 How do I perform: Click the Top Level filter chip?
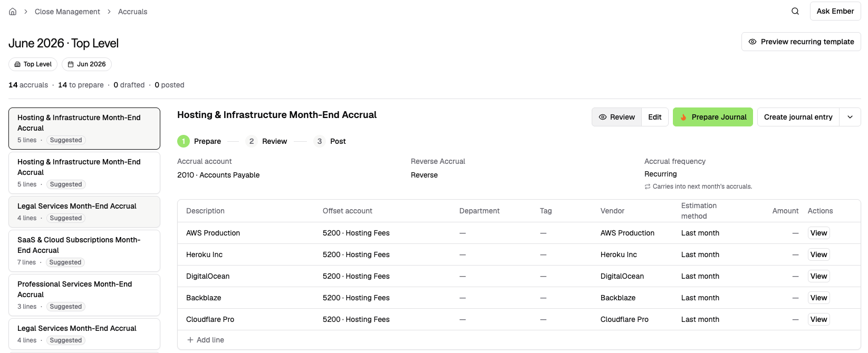coord(33,64)
